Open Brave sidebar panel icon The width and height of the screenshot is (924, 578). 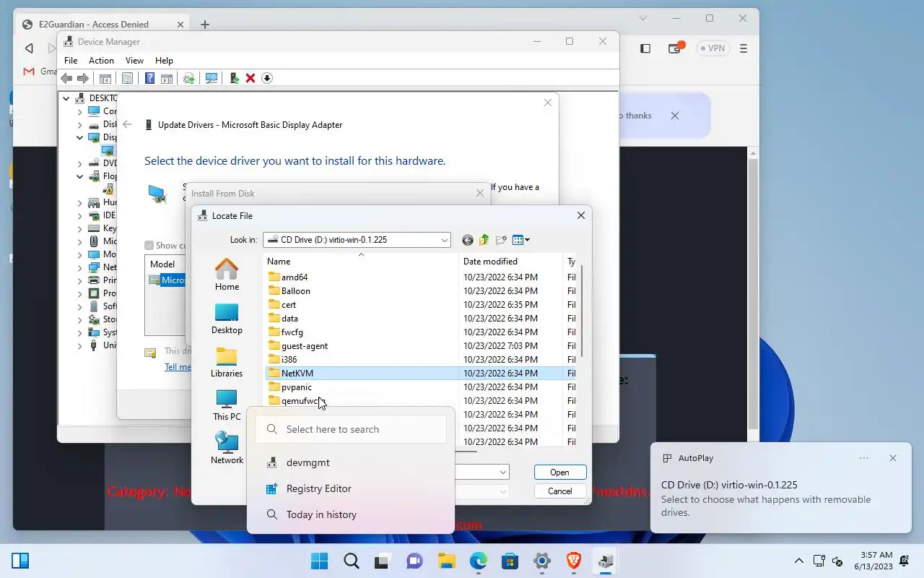[x=645, y=48]
